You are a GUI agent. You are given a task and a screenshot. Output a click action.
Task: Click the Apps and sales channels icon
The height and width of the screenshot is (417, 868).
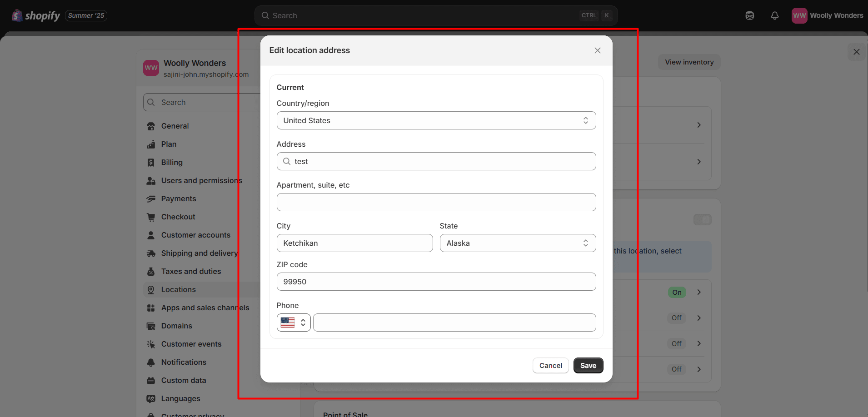[151, 308]
